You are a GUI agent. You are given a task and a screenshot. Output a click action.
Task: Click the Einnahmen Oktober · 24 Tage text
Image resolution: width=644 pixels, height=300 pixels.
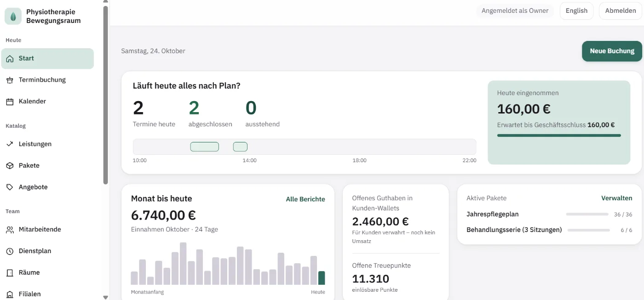coord(174,229)
